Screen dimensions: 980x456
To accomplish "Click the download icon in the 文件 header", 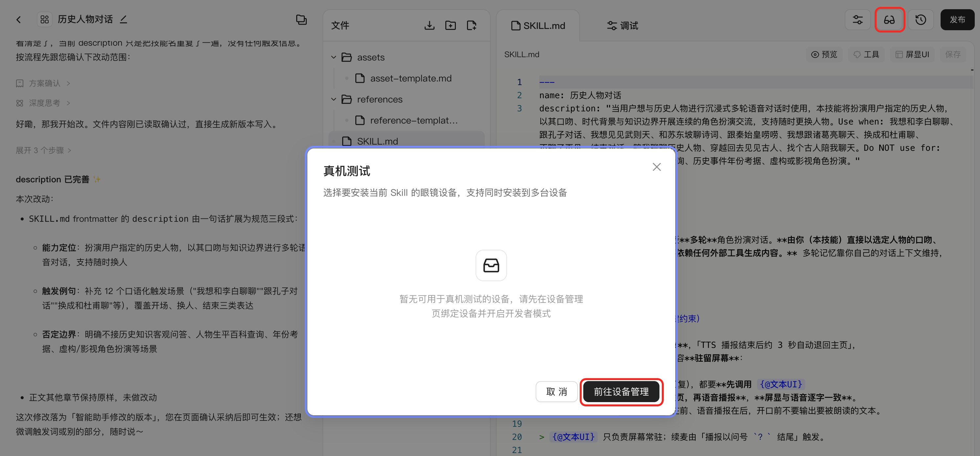I will pos(430,26).
